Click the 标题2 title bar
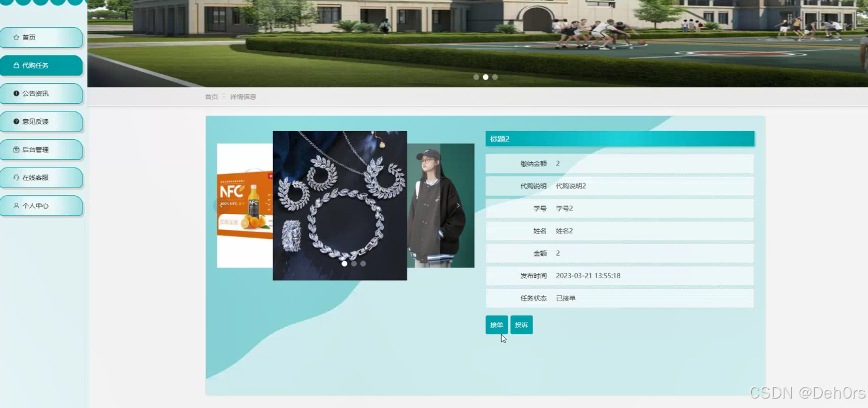Image resolution: width=868 pixels, height=408 pixels. 620,139
